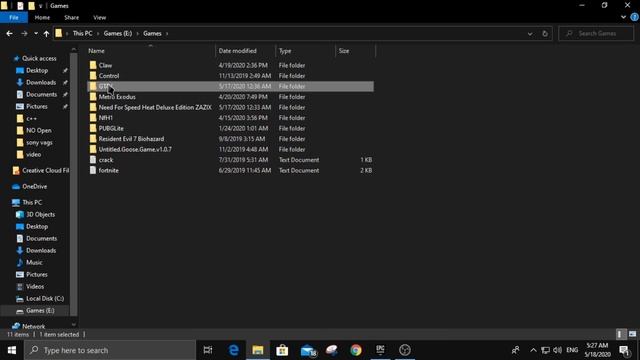Click Games (E:) in address path

point(118,33)
